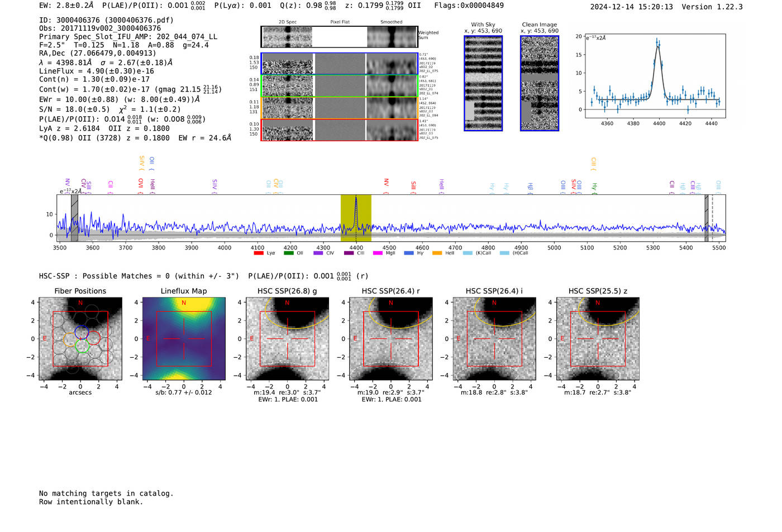Viewport: 782px width, 532px height.
Task: Click the Clean Image CCD cutout
Action: (x=540, y=83)
